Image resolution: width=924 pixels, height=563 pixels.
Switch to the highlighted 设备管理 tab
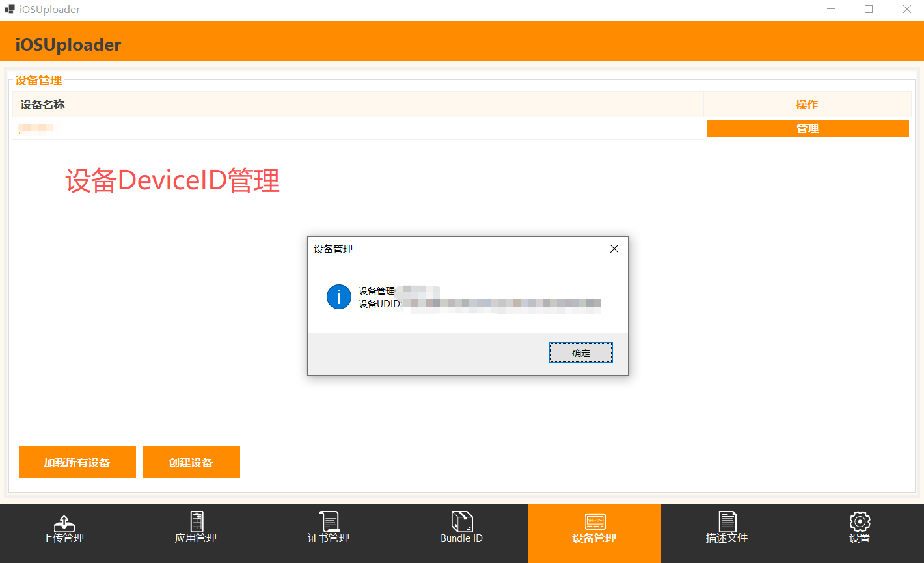pyautogui.click(x=594, y=529)
